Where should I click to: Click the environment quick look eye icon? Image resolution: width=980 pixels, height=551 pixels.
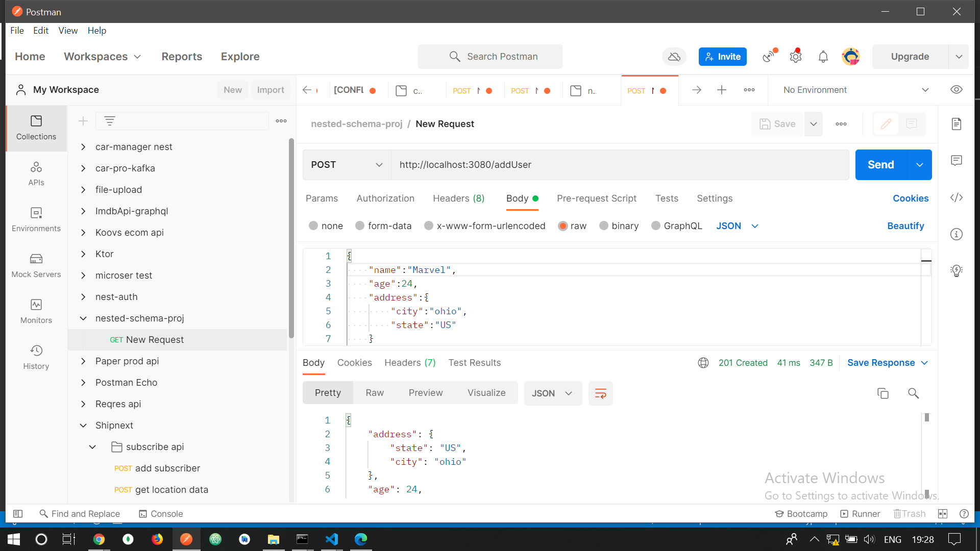click(x=957, y=90)
